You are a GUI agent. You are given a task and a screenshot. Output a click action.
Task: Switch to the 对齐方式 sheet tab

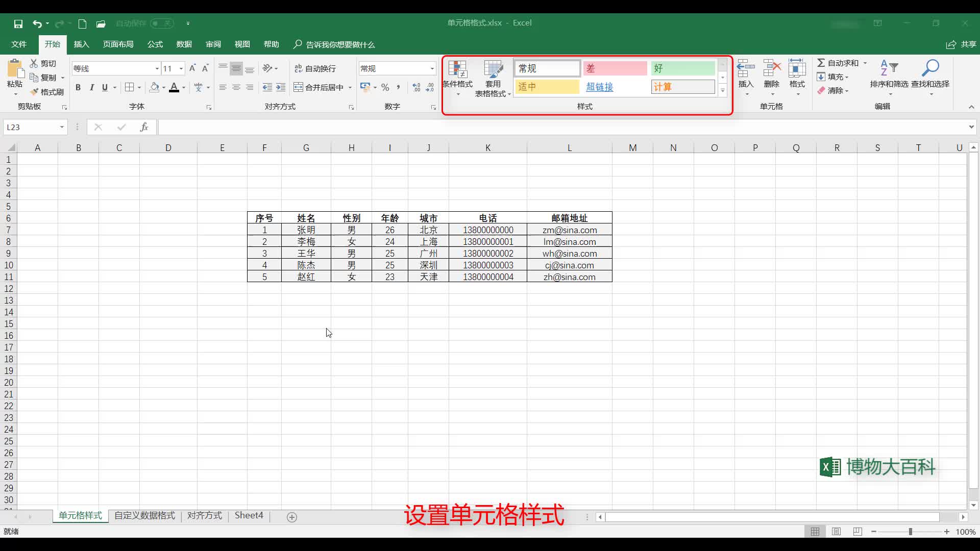[x=204, y=515]
